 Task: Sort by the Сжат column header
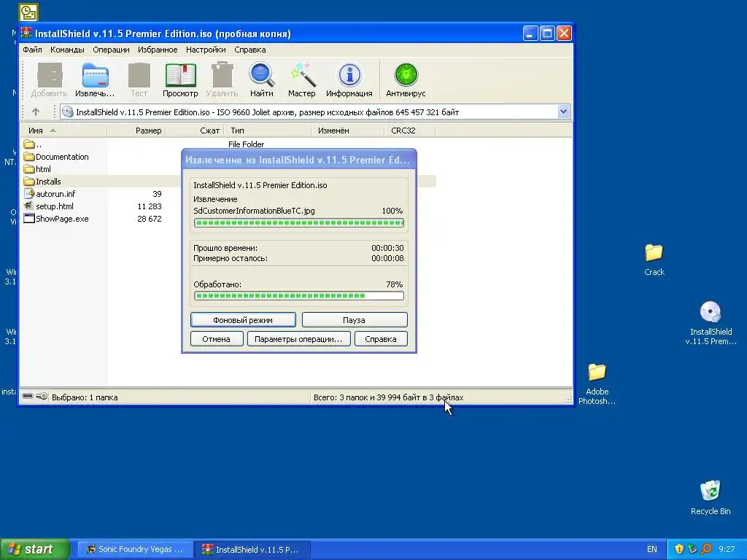tap(194, 131)
